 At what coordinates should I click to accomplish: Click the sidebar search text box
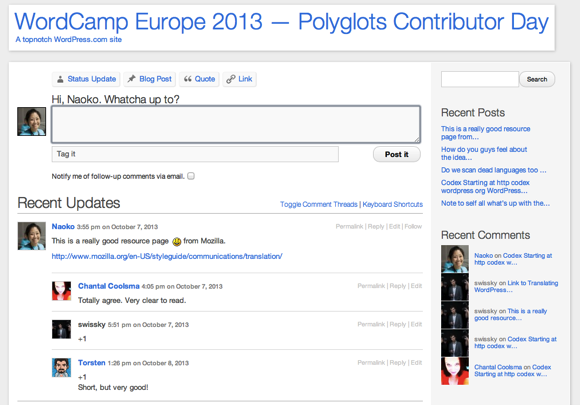[480, 79]
